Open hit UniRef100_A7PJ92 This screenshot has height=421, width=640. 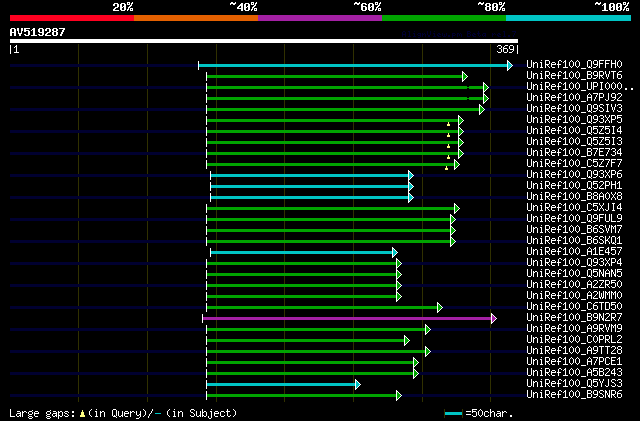click(x=574, y=98)
